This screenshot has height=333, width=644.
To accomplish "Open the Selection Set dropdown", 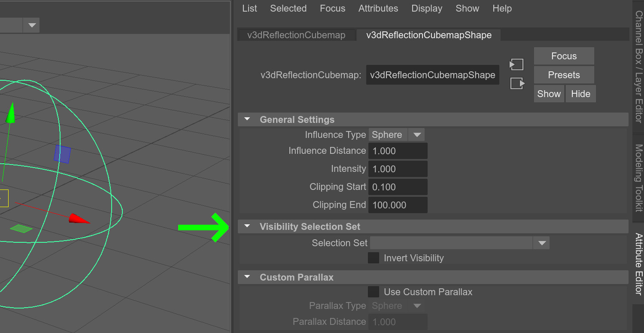I will tap(460, 243).
